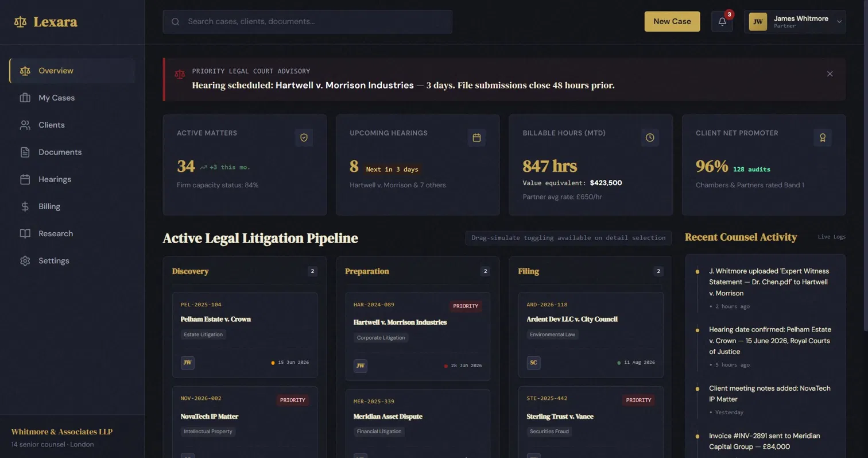
Task: Click the SC avatar on the Ardent Dev LLC card
Action: [533, 363]
